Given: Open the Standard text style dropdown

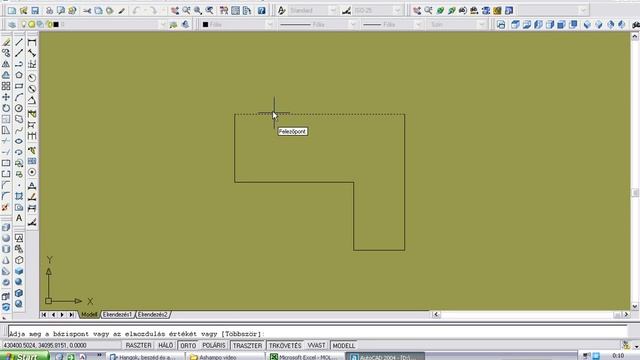Looking at the screenshot, I should [x=333, y=11].
